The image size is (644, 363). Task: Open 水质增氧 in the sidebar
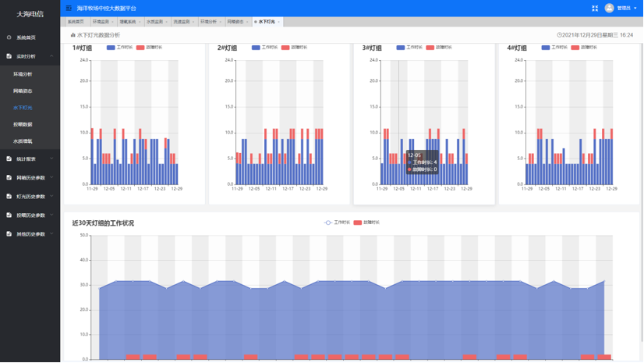(x=23, y=141)
